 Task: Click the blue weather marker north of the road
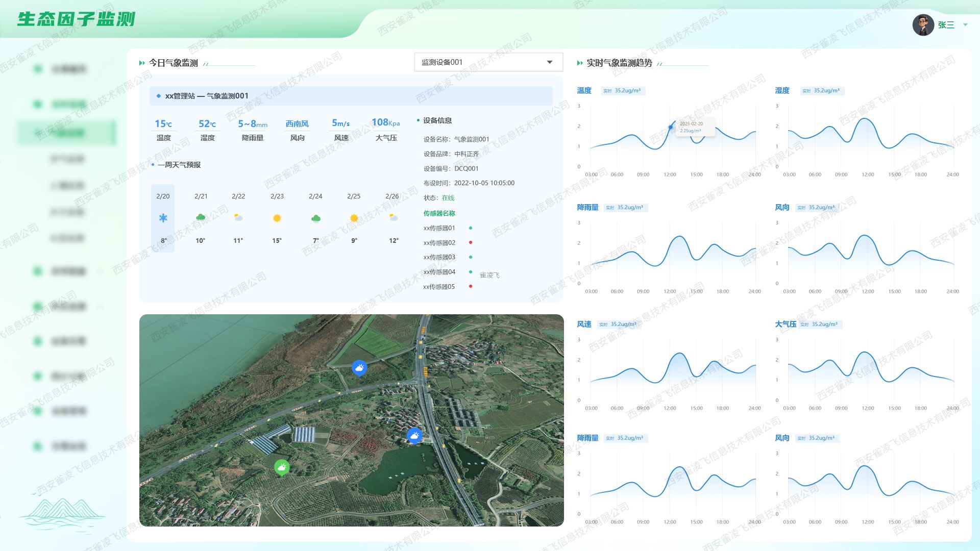(359, 367)
